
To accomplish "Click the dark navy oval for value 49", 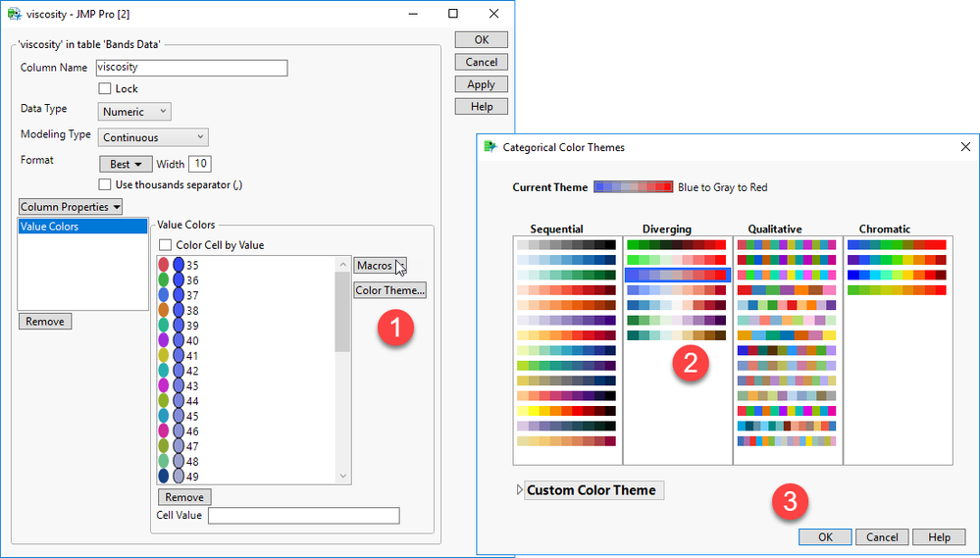I will [x=164, y=477].
